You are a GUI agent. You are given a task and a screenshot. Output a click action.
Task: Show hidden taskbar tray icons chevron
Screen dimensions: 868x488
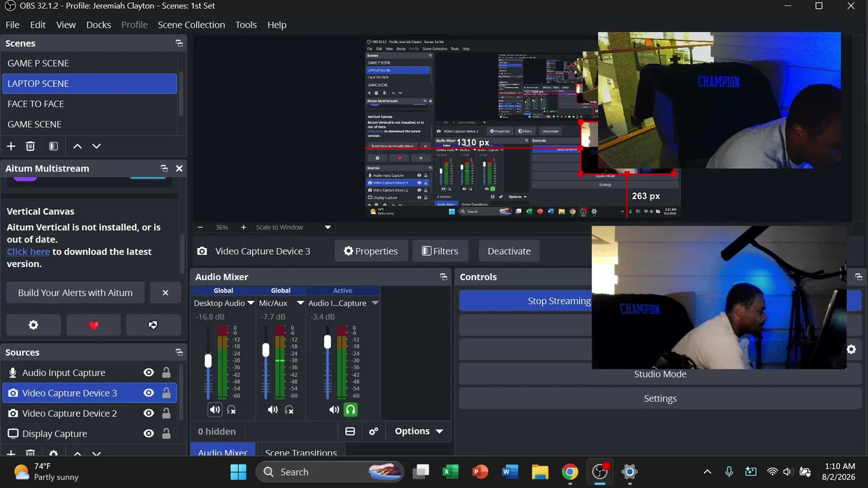coord(707,472)
